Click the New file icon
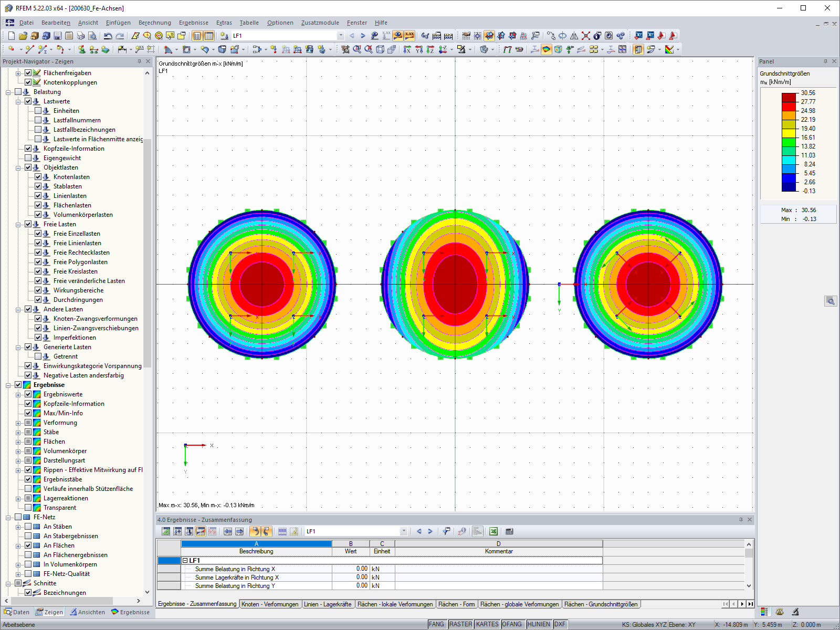The width and height of the screenshot is (840, 630). coord(12,36)
